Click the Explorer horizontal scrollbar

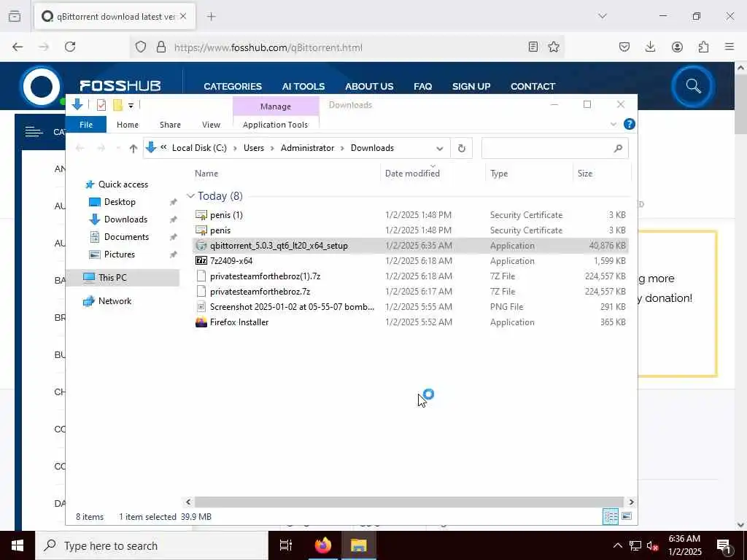409,502
